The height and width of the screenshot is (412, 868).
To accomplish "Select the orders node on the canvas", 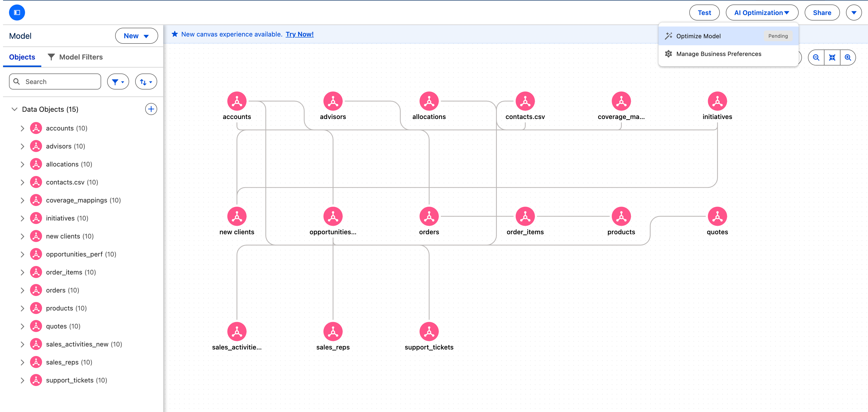I will click(x=429, y=216).
